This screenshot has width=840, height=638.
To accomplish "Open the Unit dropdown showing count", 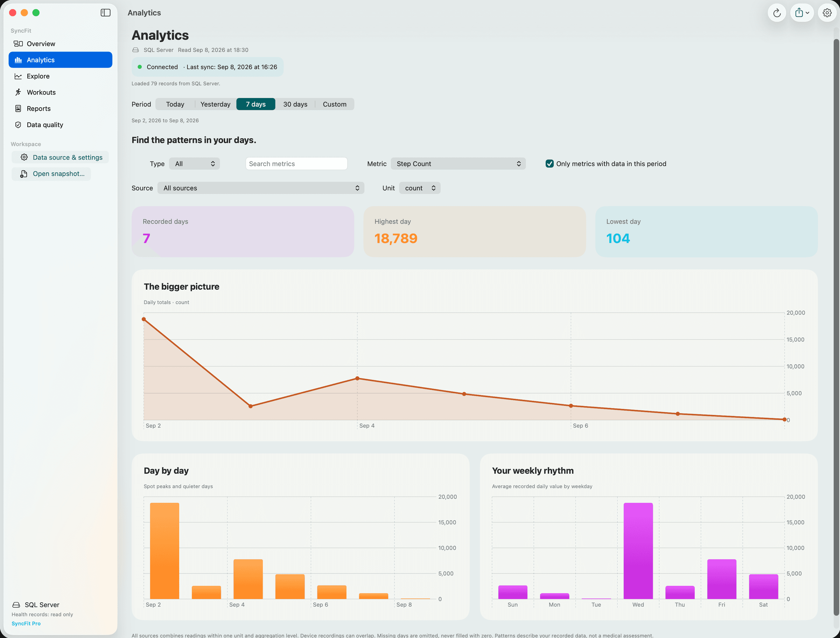I will point(420,188).
